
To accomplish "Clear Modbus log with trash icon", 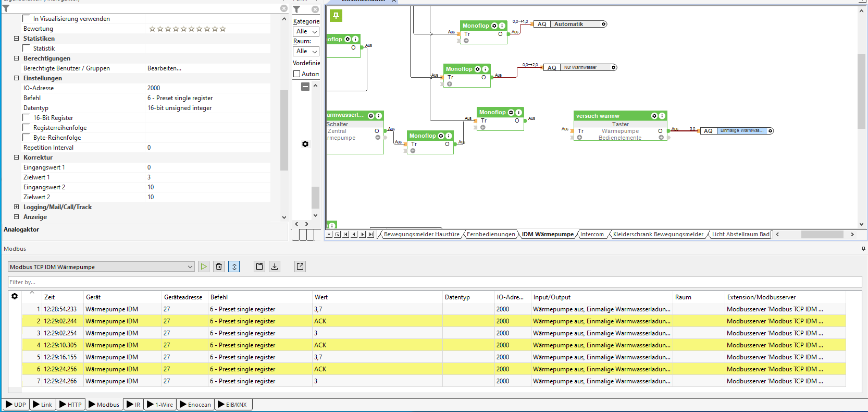I will [219, 266].
